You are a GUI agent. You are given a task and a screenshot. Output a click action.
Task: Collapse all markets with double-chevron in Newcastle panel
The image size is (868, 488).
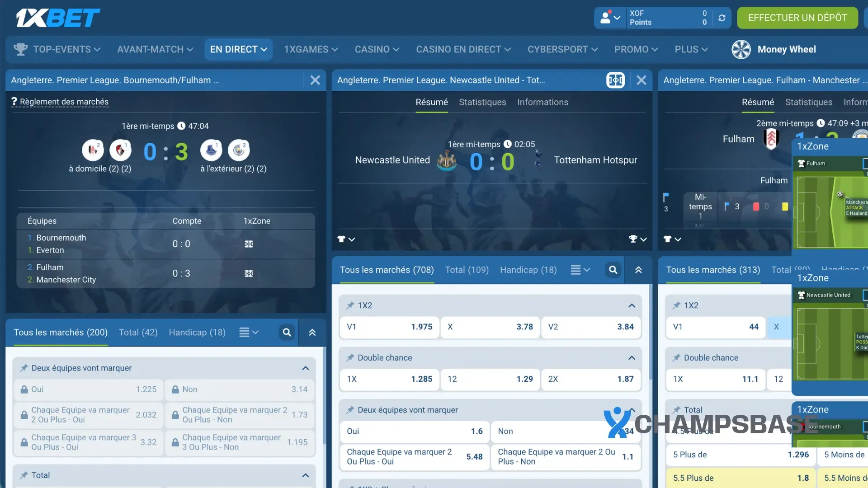[x=638, y=270]
